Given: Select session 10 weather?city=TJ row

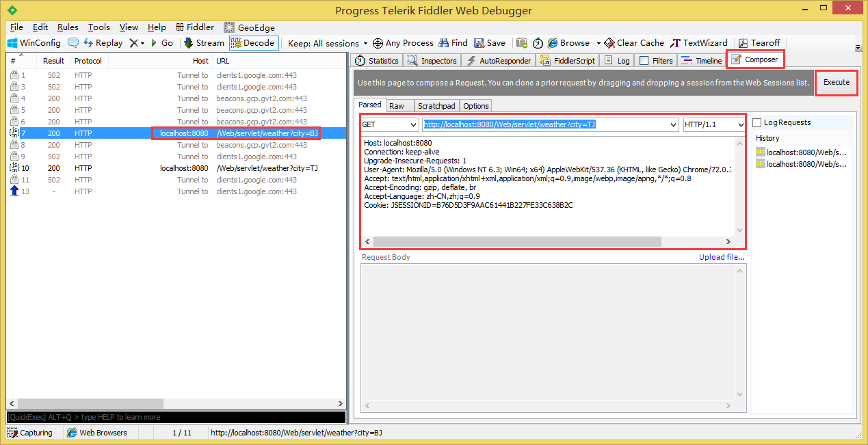Looking at the screenshot, I should tap(176, 168).
